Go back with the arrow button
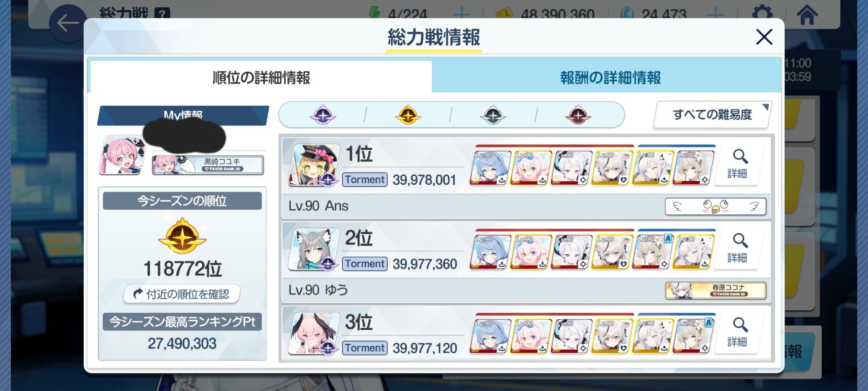The width and height of the screenshot is (868, 391). tap(68, 23)
